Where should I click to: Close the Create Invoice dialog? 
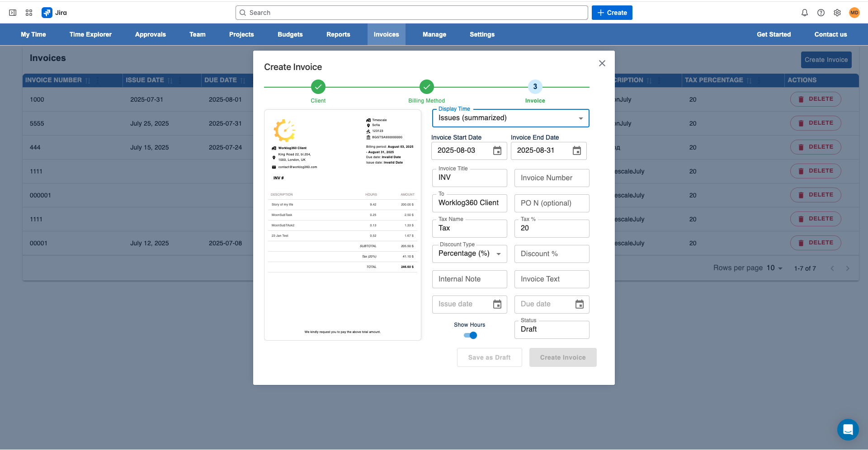(602, 63)
